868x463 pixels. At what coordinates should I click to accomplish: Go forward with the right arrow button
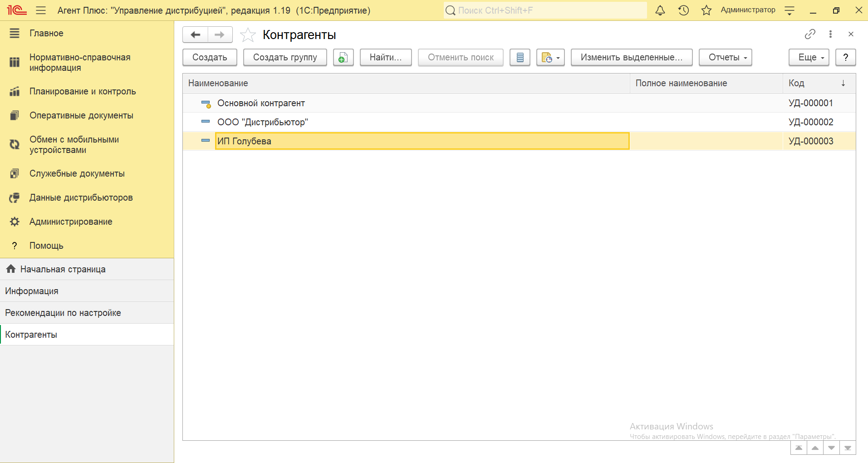tap(220, 34)
